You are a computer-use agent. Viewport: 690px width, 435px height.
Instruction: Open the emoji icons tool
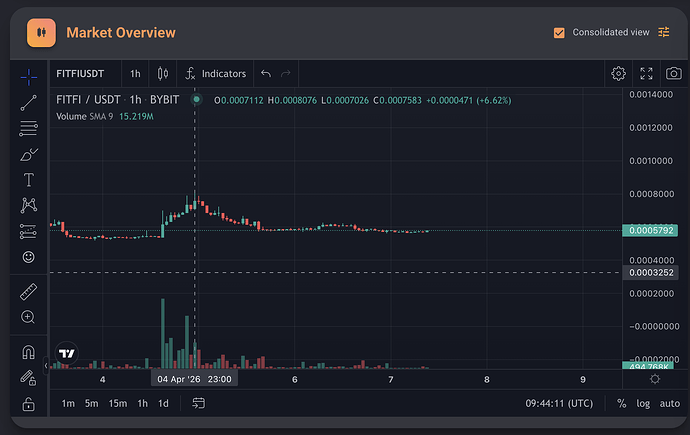29,257
